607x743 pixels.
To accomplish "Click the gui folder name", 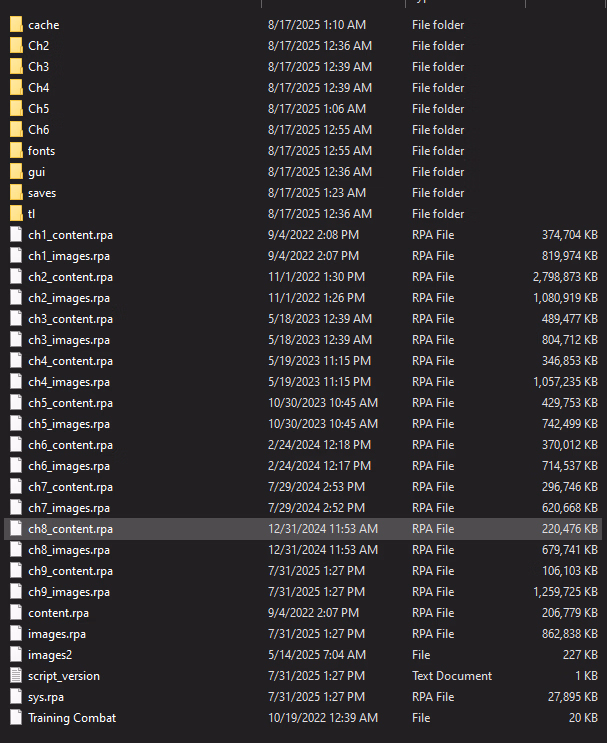I will coord(36,172).
